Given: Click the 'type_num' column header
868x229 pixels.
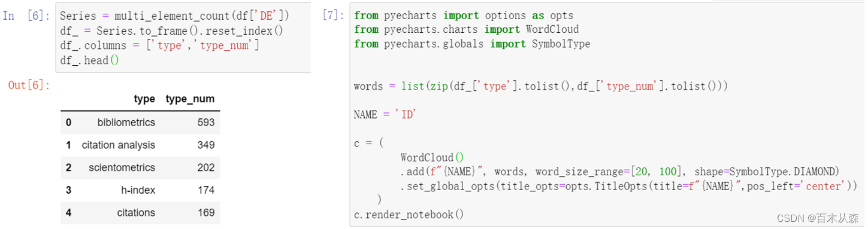Looking at the screenshot, I should (x=190, y=99).
